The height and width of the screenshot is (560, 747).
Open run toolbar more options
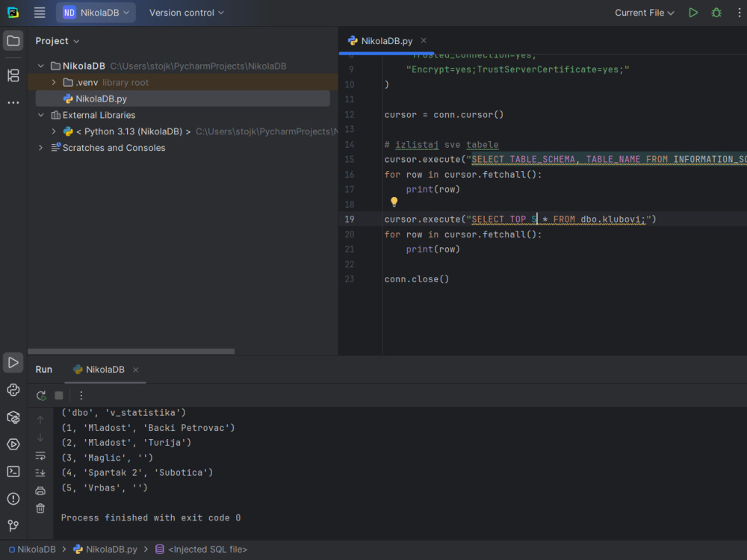pyautogui.click(x=81, y=396)
